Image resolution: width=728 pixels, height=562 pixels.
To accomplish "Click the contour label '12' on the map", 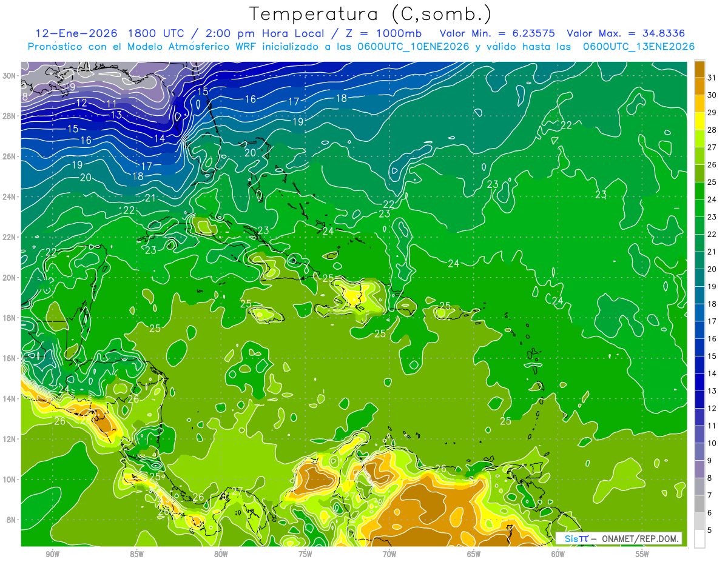I will (81, 102).
